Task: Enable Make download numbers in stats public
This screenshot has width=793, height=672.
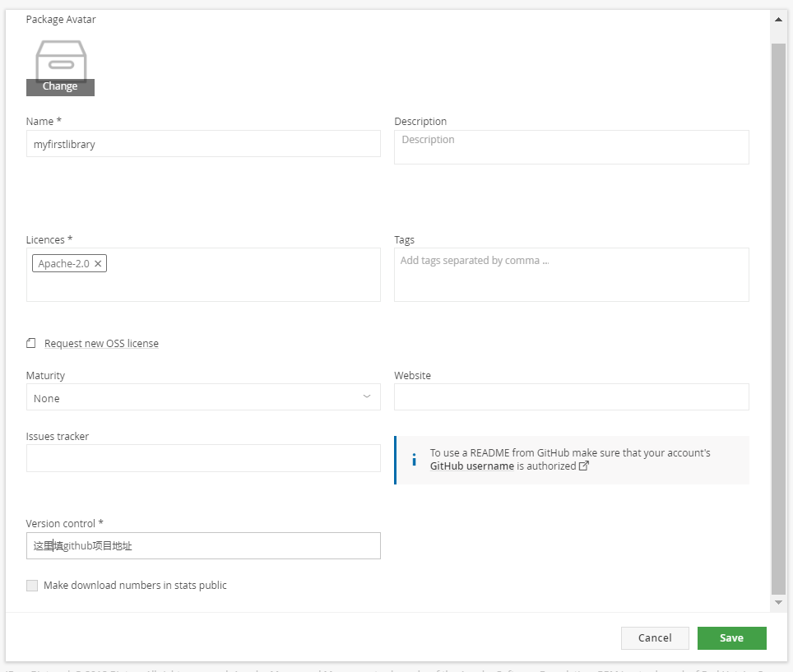Action: (32, 586)
